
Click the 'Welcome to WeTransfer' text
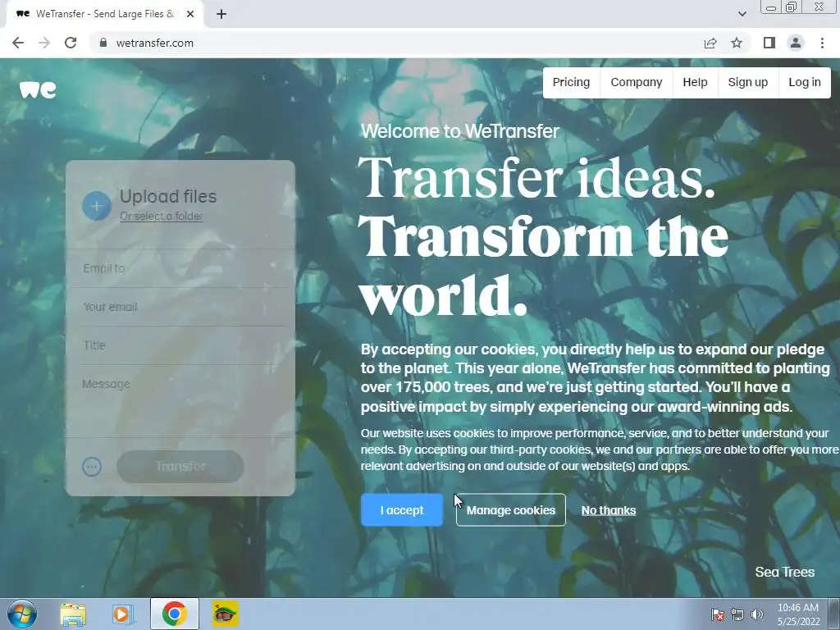[459, 131]
